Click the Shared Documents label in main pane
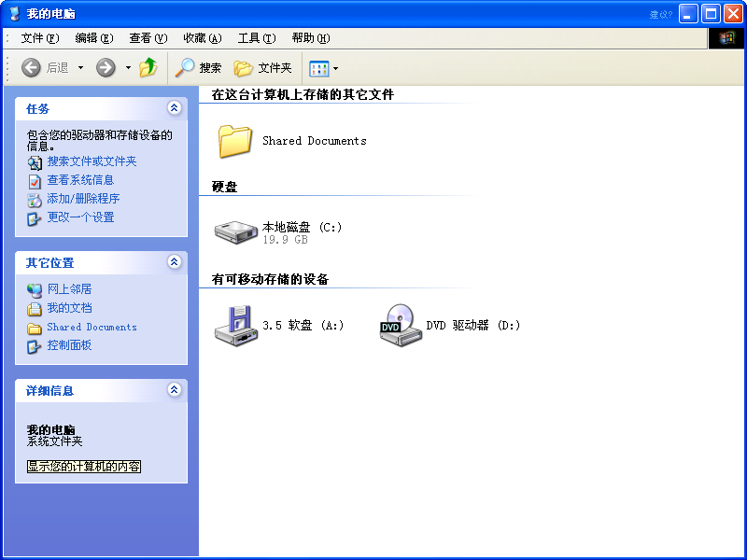 tap(315, 141)
